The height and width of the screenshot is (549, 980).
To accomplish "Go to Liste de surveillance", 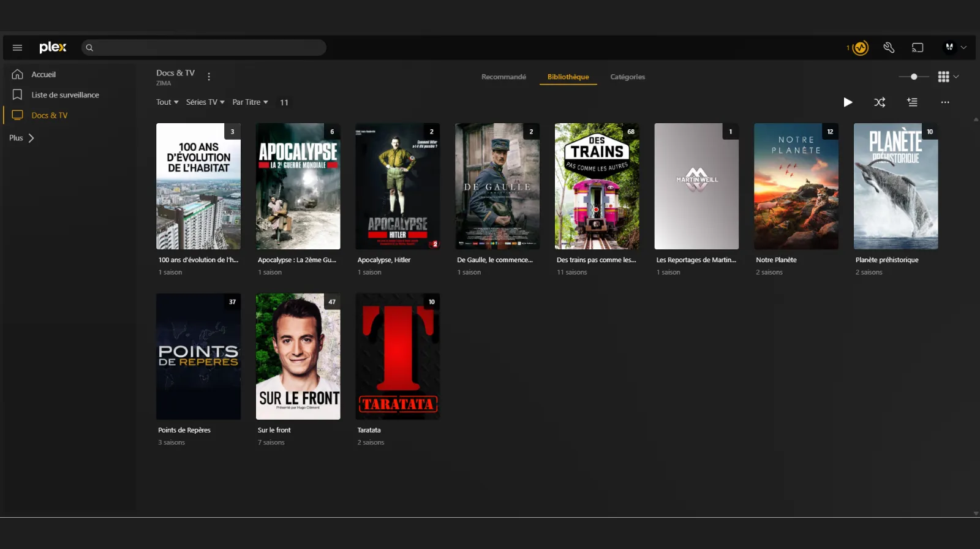I will [65, 95].
